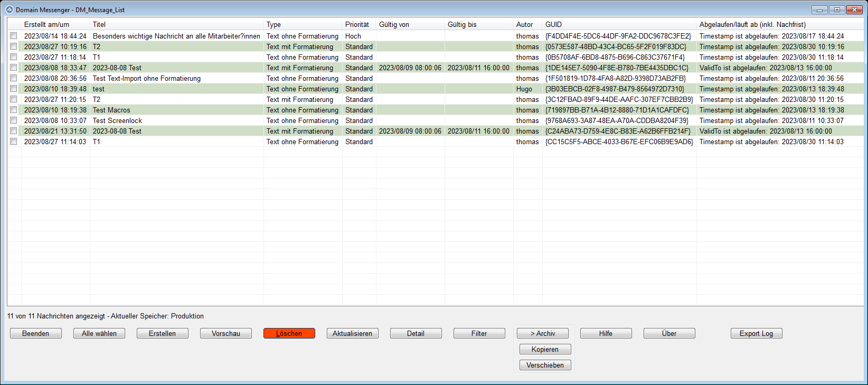Viewport: 868px width, 385px height.
Task: Select the checkbox for the 'Test Screenlock' row
Action: tap(14, 120)
